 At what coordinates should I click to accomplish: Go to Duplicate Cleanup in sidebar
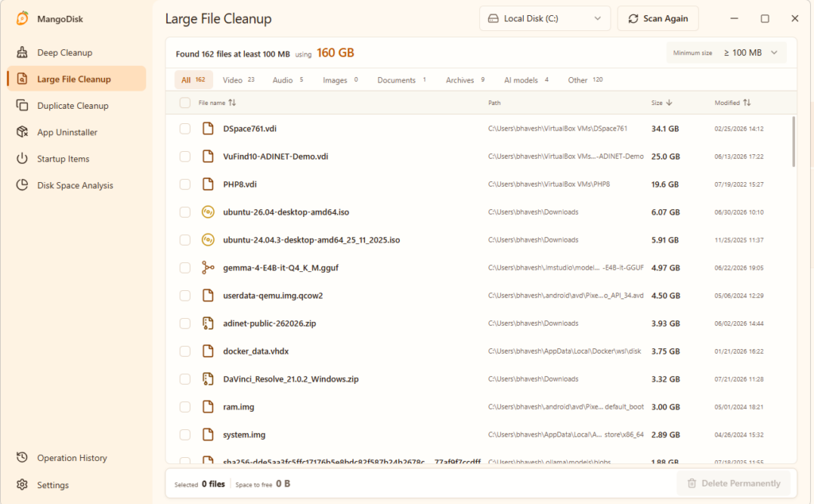76,105
